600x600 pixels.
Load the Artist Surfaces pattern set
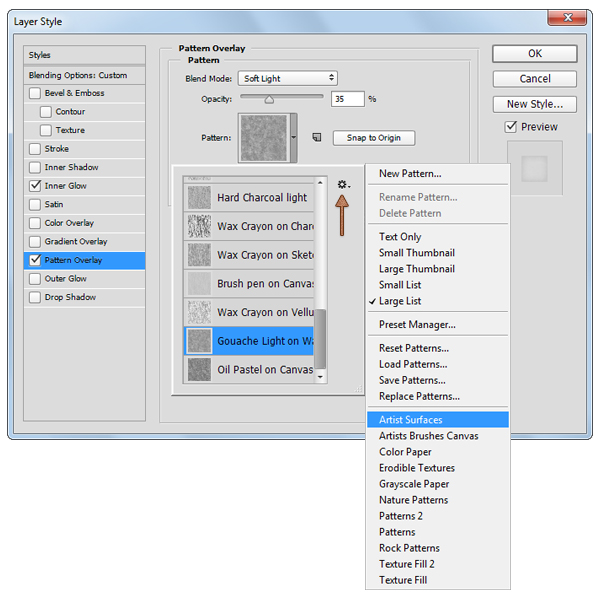(x=437, y=420)
